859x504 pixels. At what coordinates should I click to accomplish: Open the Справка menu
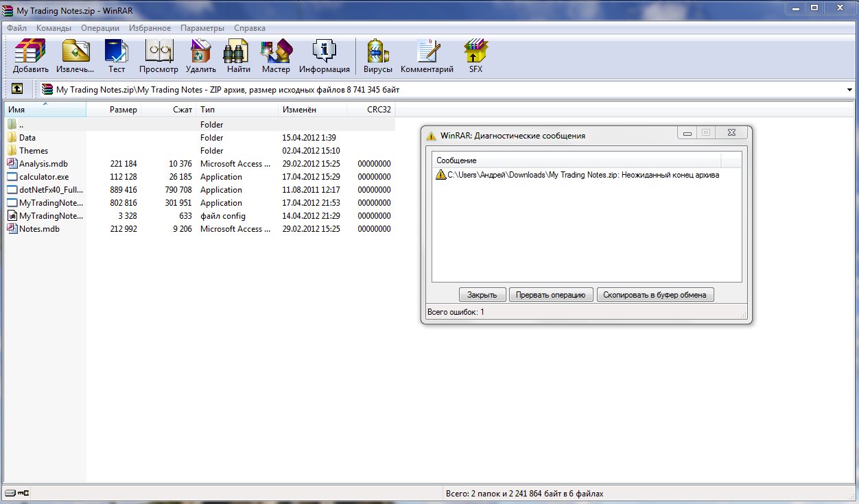coord(250,28)
